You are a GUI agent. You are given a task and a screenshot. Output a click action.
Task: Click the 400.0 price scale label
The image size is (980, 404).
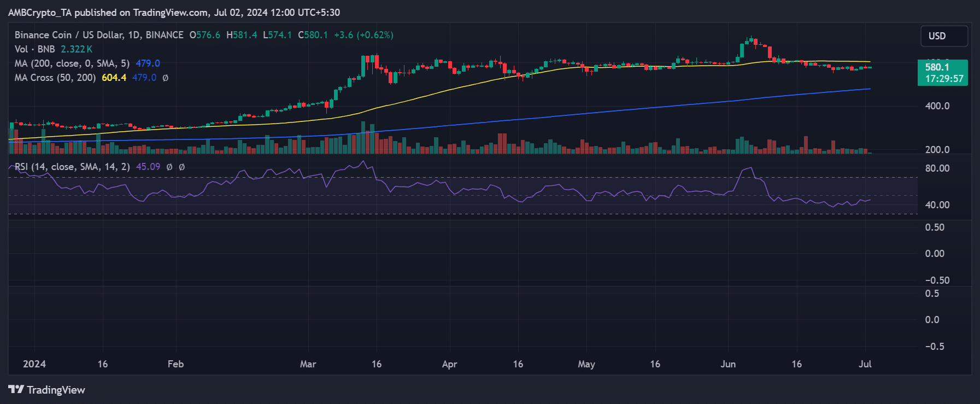point(937,106)
